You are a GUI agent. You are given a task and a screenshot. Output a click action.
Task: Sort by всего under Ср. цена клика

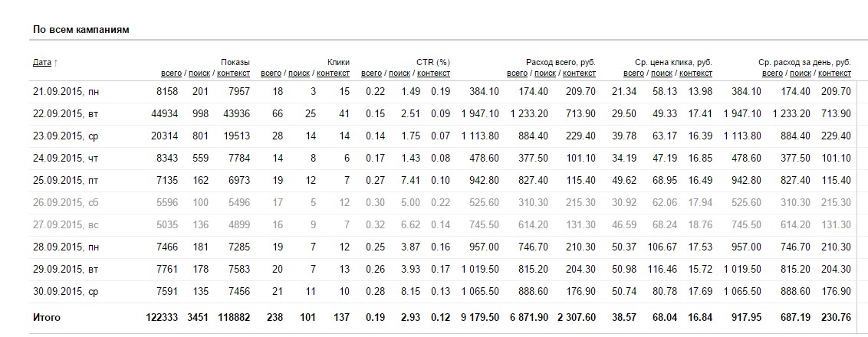click(633, 74)
